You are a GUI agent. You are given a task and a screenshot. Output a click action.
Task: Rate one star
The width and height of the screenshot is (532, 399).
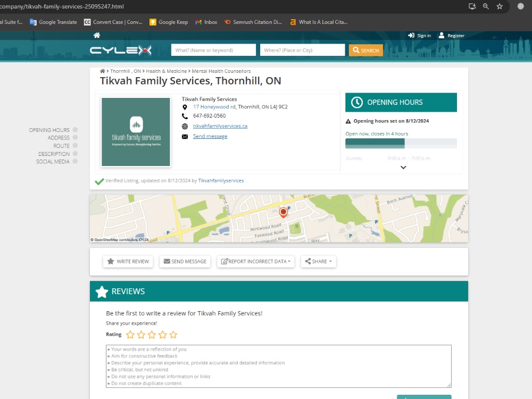click(x=130, y=335)
